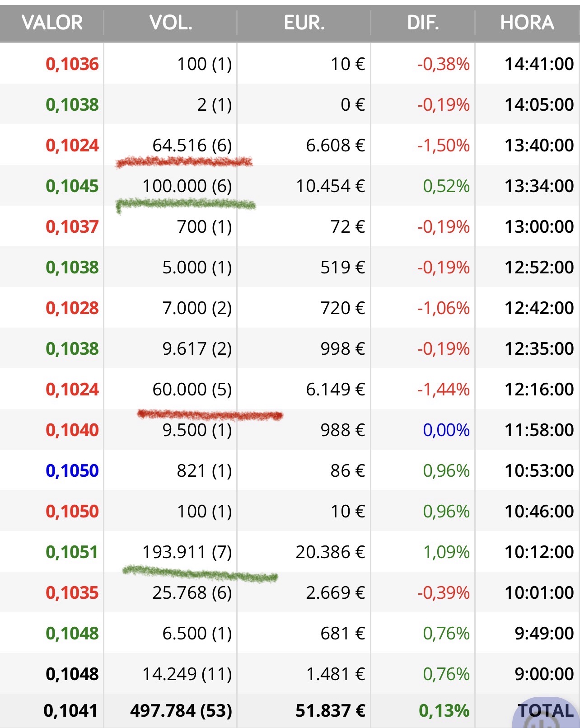The image size is (580, 728).
Task: Click the 193.911 (7) volume entry
Action: [187, 552]
